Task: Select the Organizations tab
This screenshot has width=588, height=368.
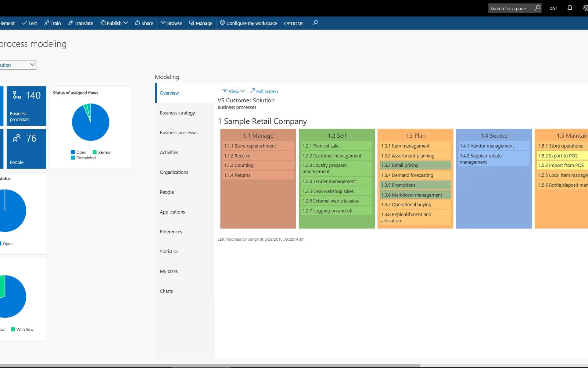Action: pos(184,172)
